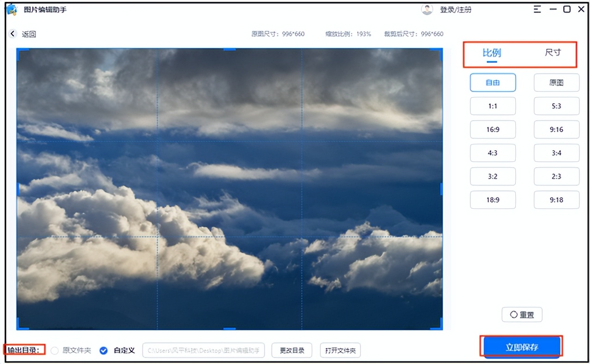Click the top edge middle crop handle
590x364 pixels.
tap(230, 49)
